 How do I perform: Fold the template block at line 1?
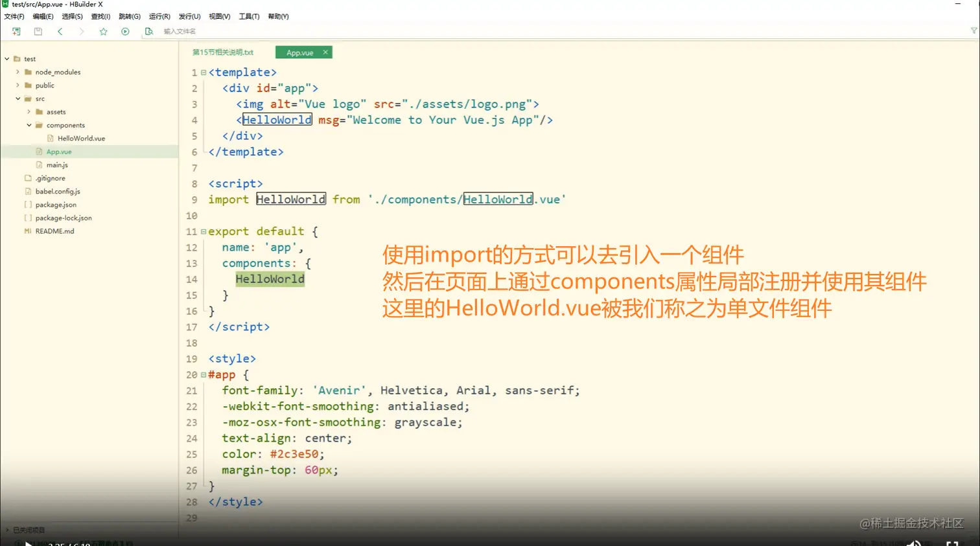coord(204,73)
